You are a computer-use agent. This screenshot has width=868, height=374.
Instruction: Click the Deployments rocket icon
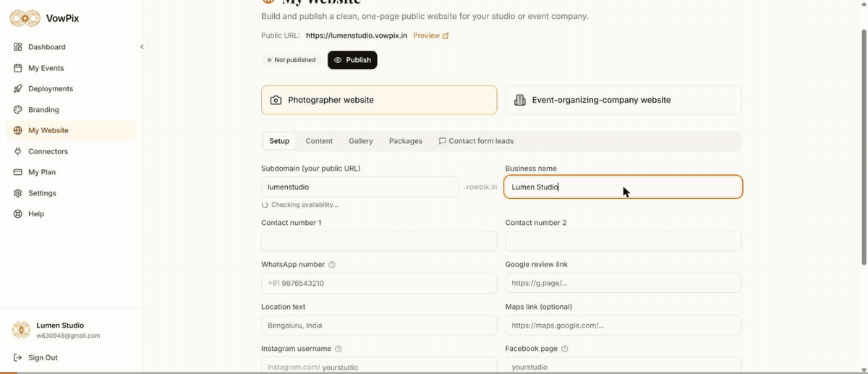[x=18, y=89]
